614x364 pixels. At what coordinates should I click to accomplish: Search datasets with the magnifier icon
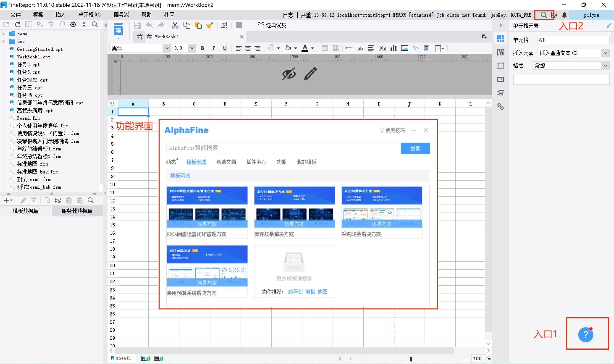pos(91,200)
